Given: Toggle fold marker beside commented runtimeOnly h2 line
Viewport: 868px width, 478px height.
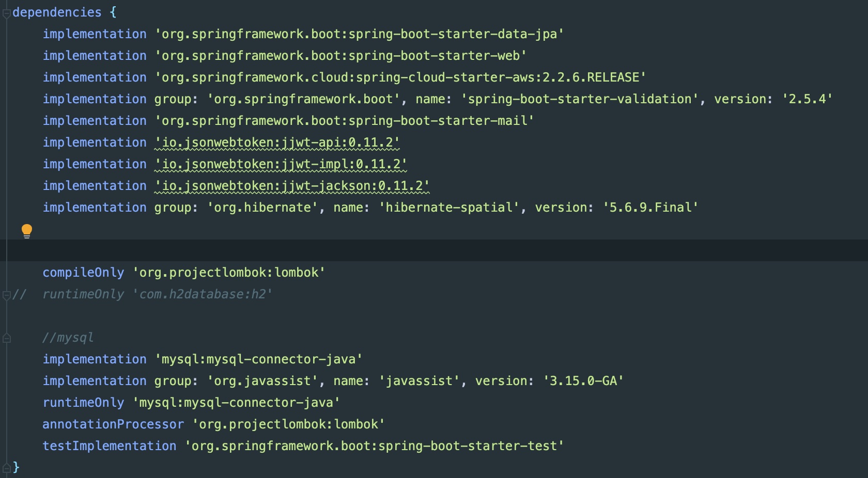Looking at the screenshot, I should click(7, 295).
